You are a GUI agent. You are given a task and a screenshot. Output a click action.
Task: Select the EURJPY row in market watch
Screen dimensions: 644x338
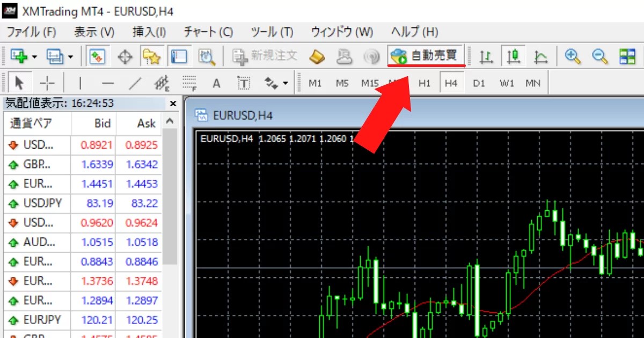83,320
